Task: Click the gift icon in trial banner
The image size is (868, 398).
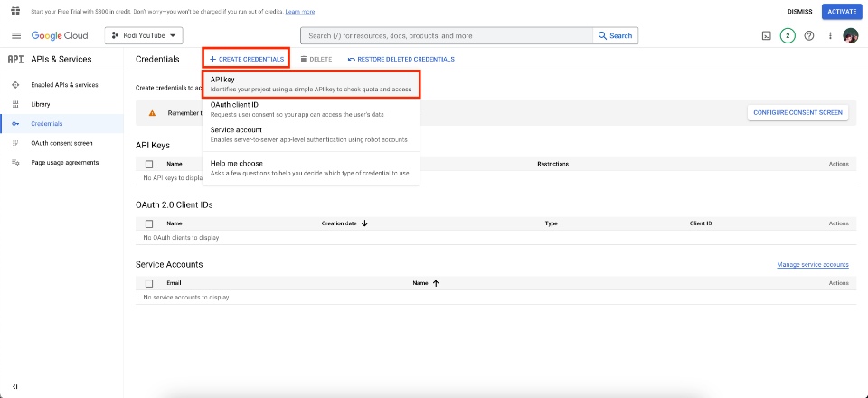Action: point(15,11)
